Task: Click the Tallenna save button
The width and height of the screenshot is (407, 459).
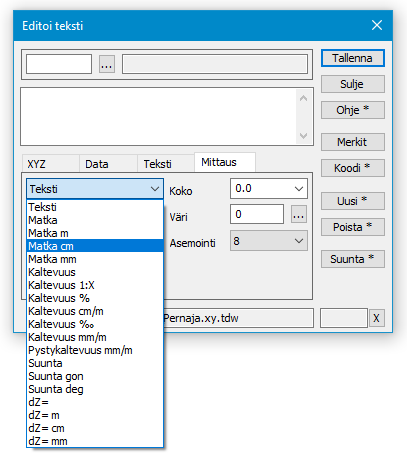Action: pos(353,58)
